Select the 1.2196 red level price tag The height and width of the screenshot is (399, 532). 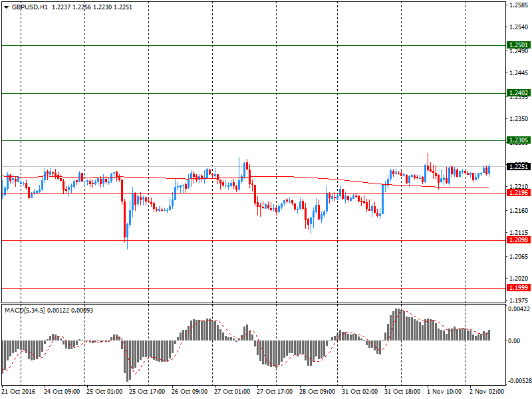pyautogui.click(x=519, y=193)
